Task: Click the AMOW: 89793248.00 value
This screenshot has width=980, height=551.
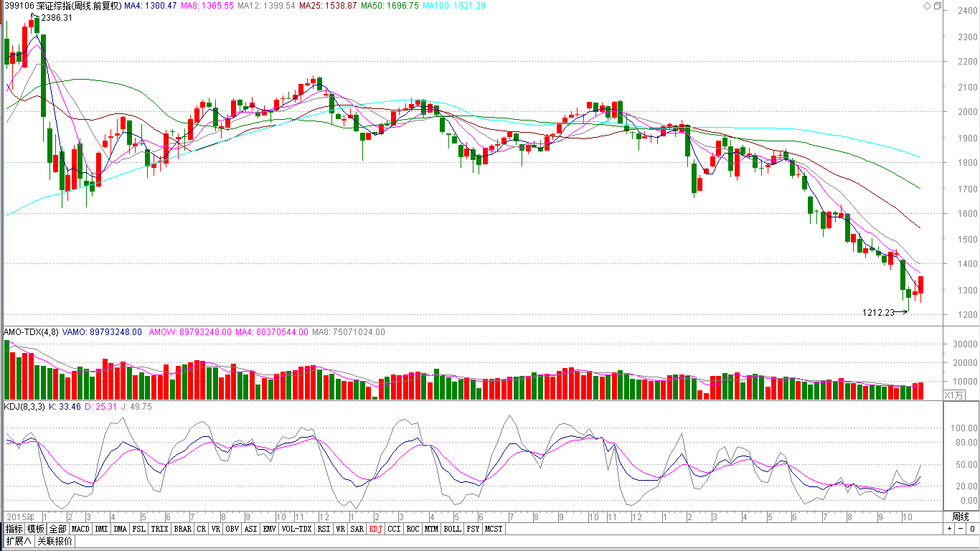Action: [190, 332]
